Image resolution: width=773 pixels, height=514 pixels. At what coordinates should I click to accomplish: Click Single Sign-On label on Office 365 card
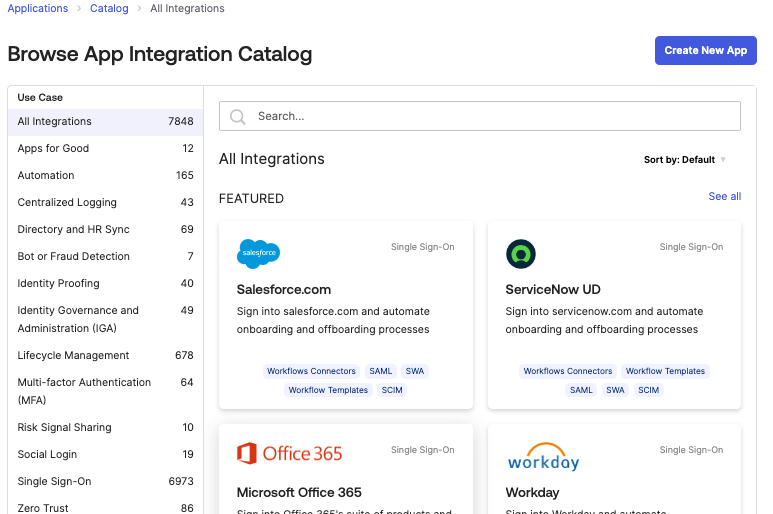422,450
